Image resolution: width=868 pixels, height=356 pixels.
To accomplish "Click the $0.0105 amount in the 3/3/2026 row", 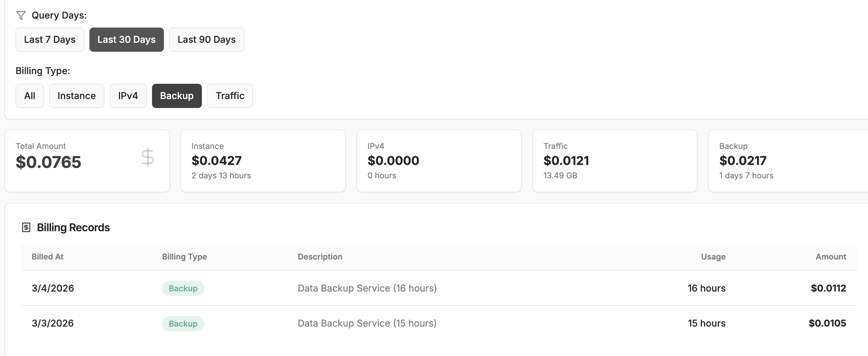I will [827, 323].
